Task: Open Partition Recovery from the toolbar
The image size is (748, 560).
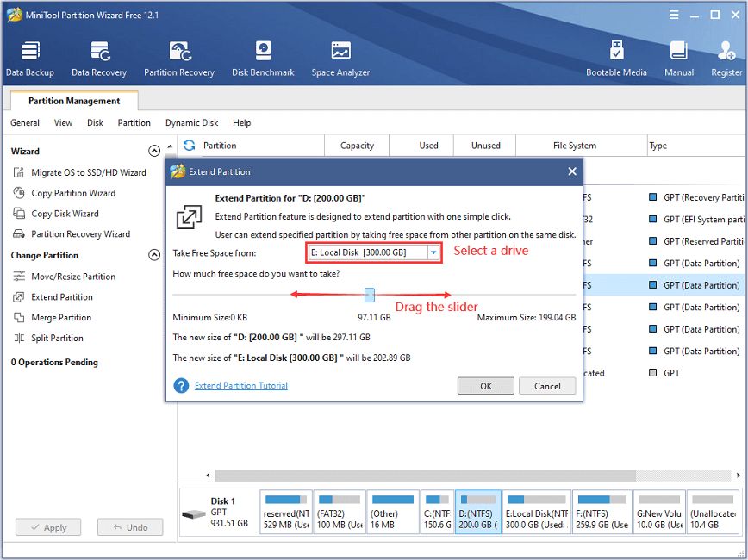Action: [x=179, y=59]
